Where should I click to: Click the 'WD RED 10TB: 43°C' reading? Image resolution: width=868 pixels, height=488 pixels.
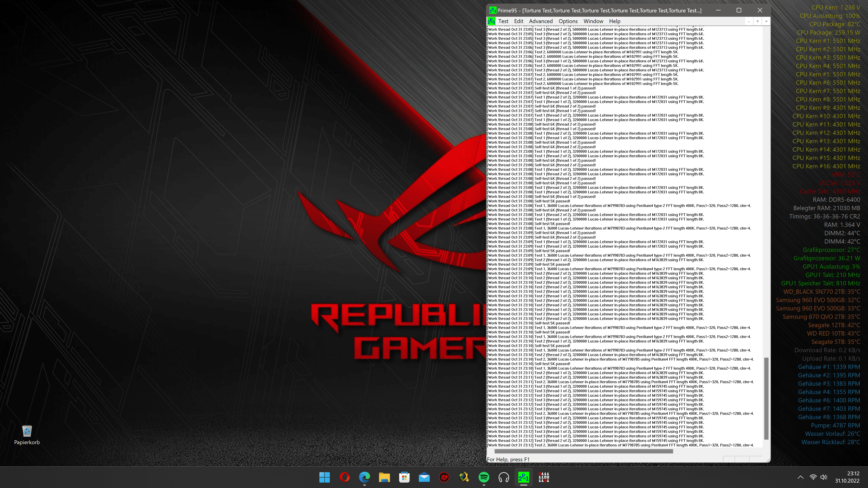[833, 333]
